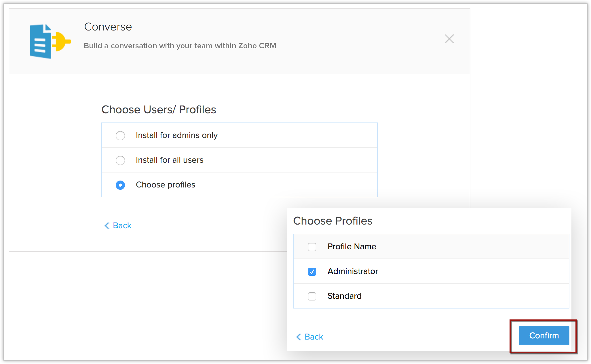The width and height of the screenshot is (591, 364).
Task: Tick the Profile Name select-all checkbox
Action: click(312, 247)
